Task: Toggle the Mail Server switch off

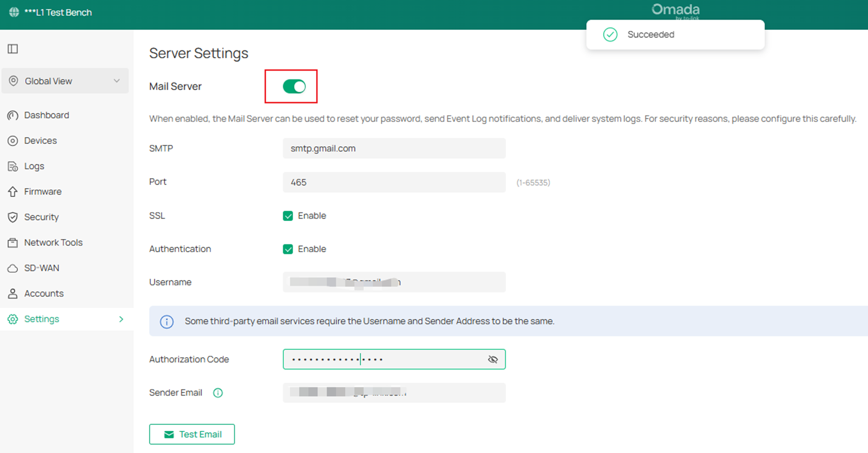Action: click(x=294, y=86)
